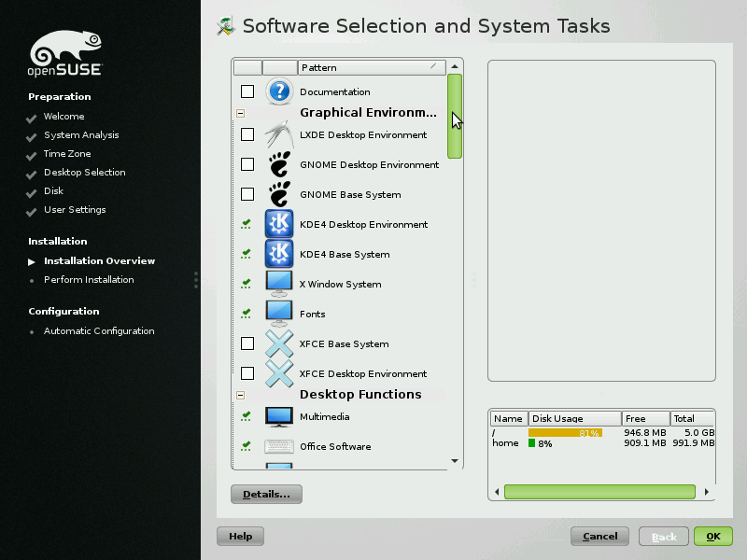
Task: Collapse the Desktop Functions group
Action: point(241,395)
